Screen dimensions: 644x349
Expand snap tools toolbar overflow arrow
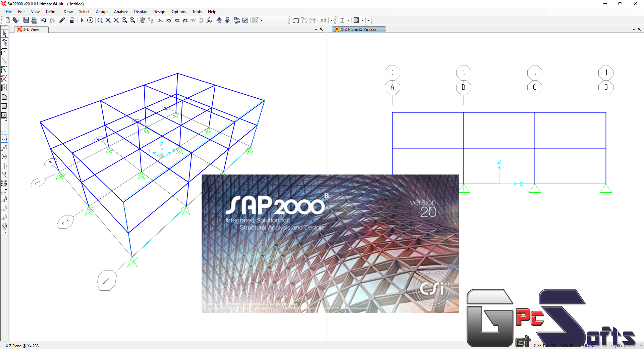point(6,190)
